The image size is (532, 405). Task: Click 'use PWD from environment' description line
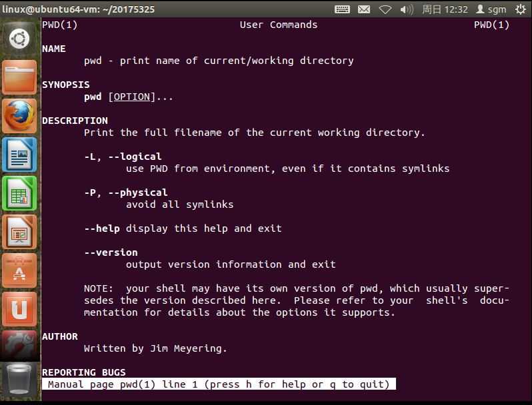[288, 169]
